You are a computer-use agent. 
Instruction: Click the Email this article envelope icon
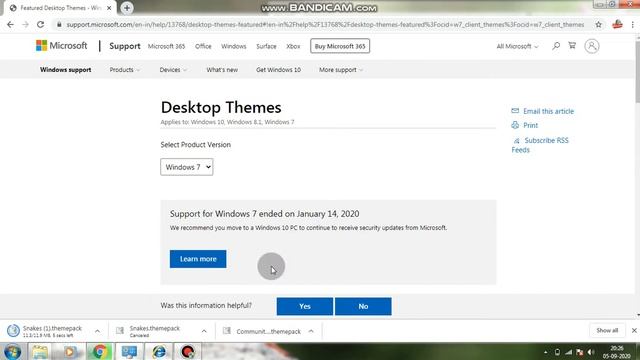point(515,111)
